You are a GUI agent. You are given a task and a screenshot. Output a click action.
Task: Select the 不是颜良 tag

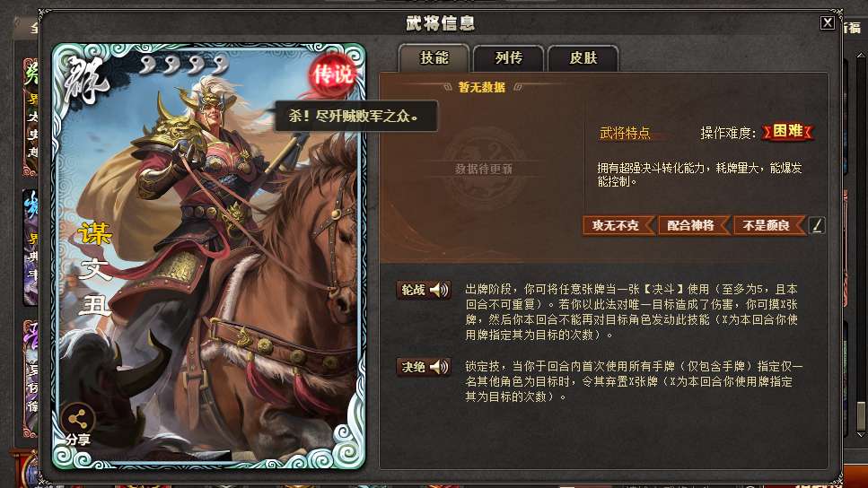click(x=769, y=225)
